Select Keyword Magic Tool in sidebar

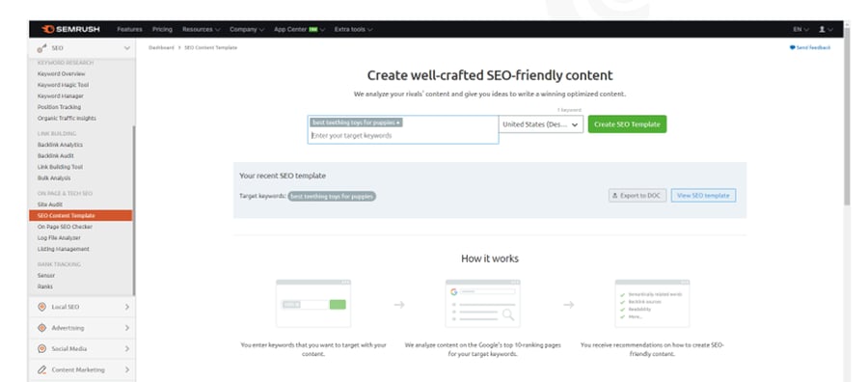click(x=63, y=85)
